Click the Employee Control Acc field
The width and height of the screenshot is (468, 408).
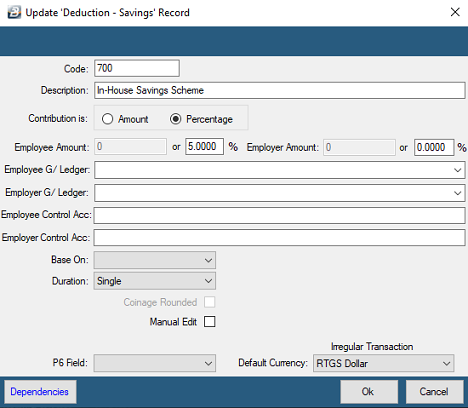[279, 215]
